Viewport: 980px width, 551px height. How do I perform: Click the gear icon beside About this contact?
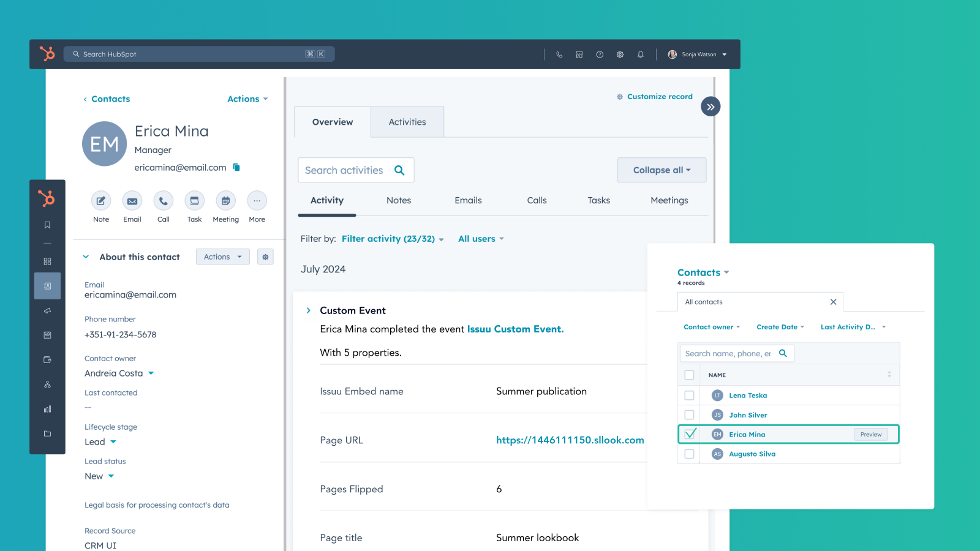tap(265, 257)
